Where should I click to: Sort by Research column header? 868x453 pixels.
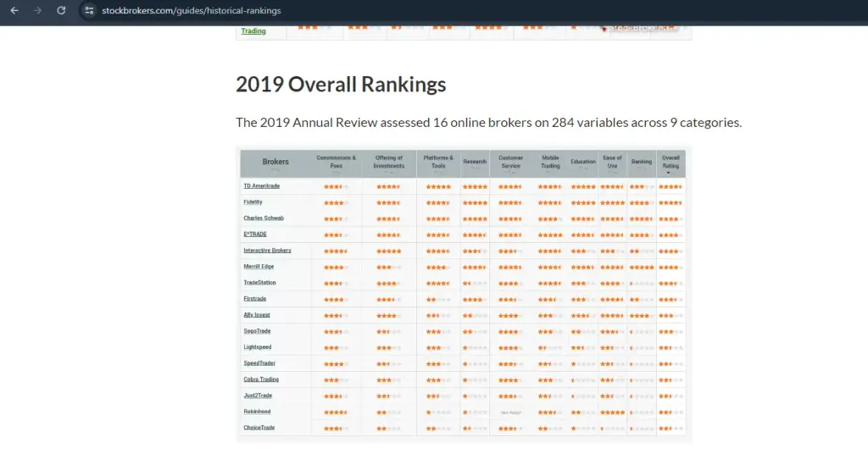tap(475, 162)
